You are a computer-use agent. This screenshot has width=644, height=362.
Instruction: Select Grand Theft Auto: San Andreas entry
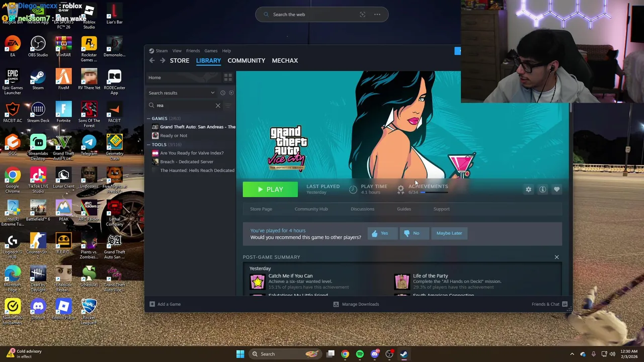[x=194, y=127]
